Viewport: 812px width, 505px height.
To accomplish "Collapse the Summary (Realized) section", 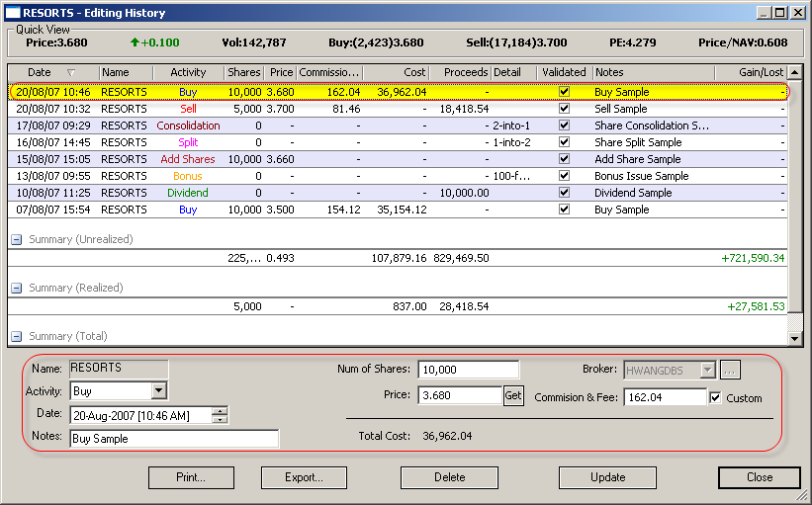I will coord(17,289).
